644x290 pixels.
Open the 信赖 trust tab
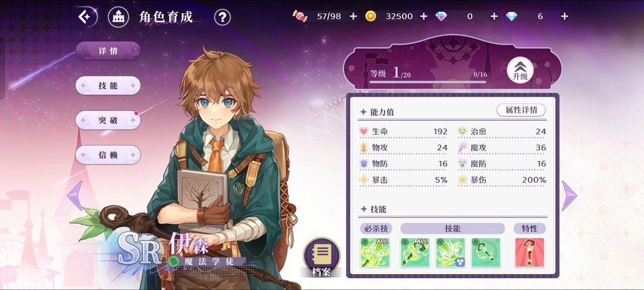(108, 155)
